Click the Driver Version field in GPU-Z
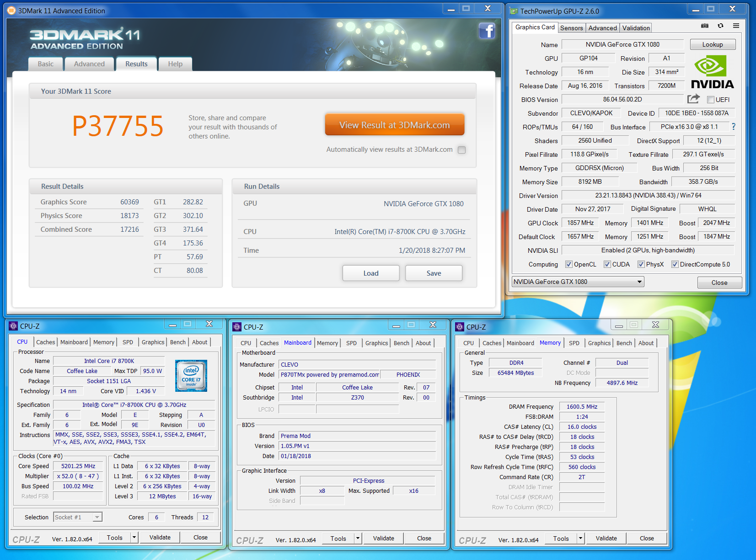Image resolution: width=756 pixels, height=560 pixels. 648,195
